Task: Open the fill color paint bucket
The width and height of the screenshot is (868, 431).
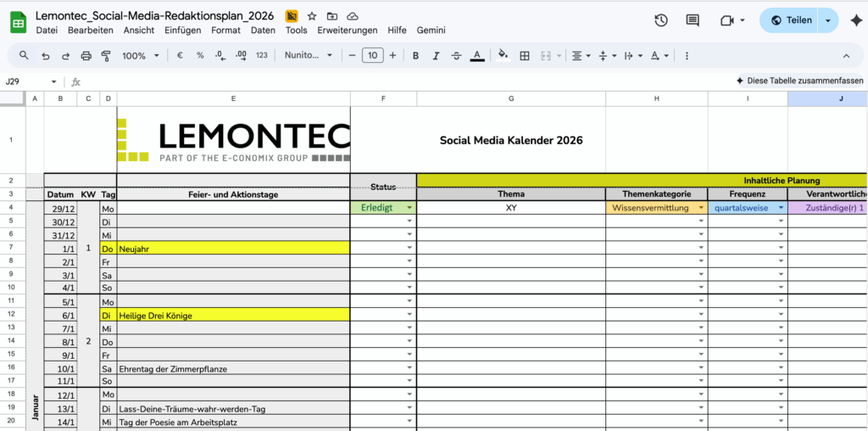Action: (x=503, y=56)
